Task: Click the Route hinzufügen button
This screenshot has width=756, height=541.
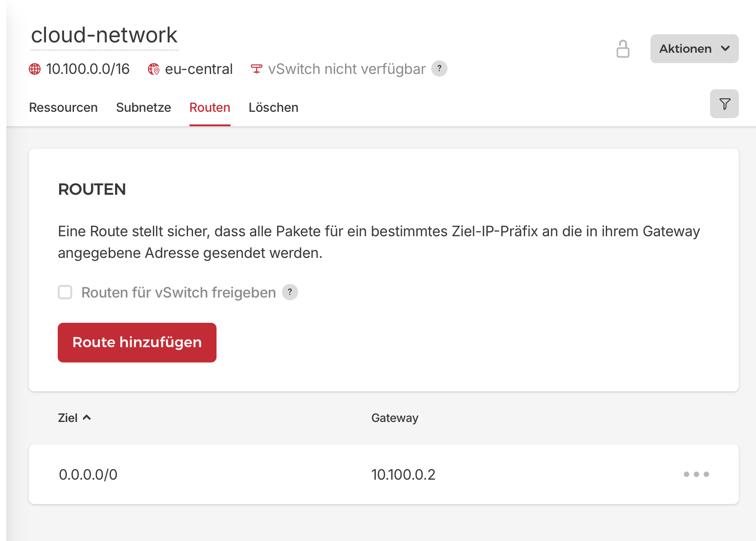Action: pos(137,343)
